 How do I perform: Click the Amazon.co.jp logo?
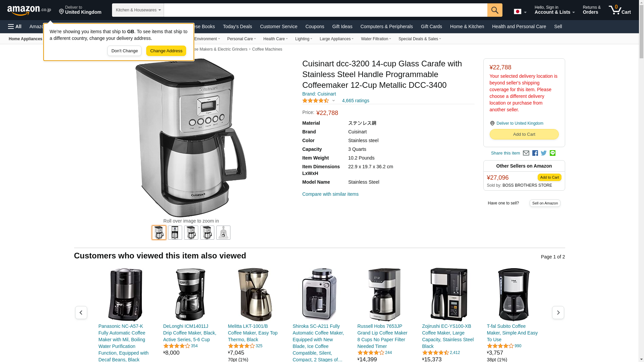[29, 10]
